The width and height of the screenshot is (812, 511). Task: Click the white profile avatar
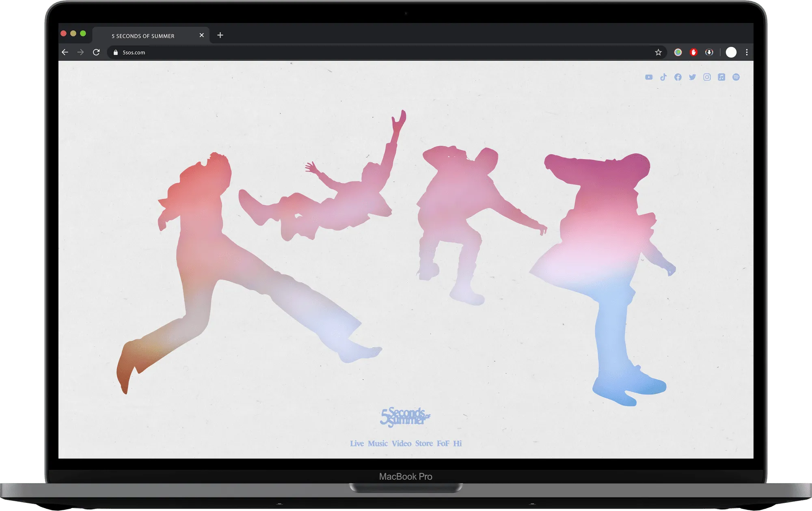[731, 52]
